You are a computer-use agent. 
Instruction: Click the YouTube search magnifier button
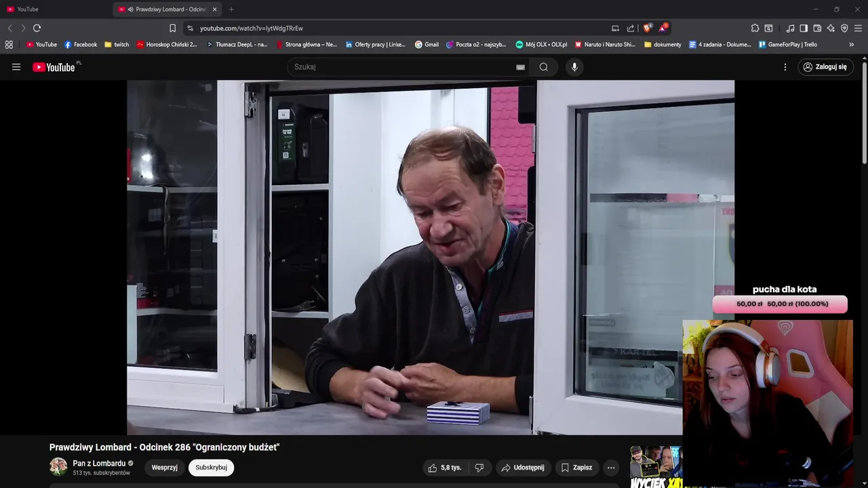543,67
